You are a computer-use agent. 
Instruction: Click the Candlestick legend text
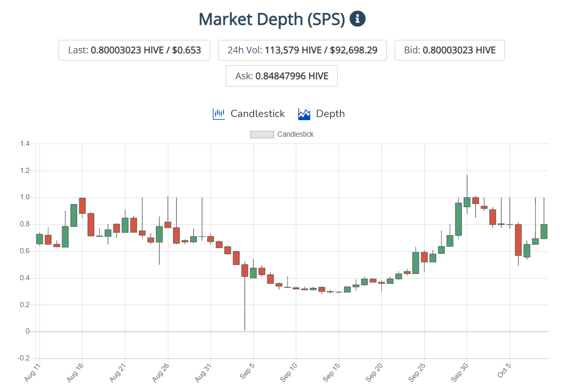click(295, 134)
